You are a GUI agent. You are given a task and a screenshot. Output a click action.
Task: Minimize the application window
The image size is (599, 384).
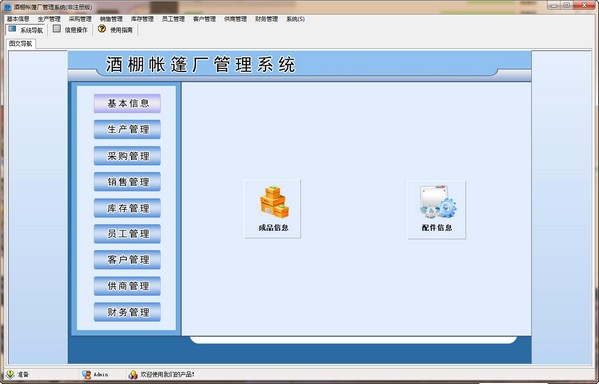coord(554,5)
